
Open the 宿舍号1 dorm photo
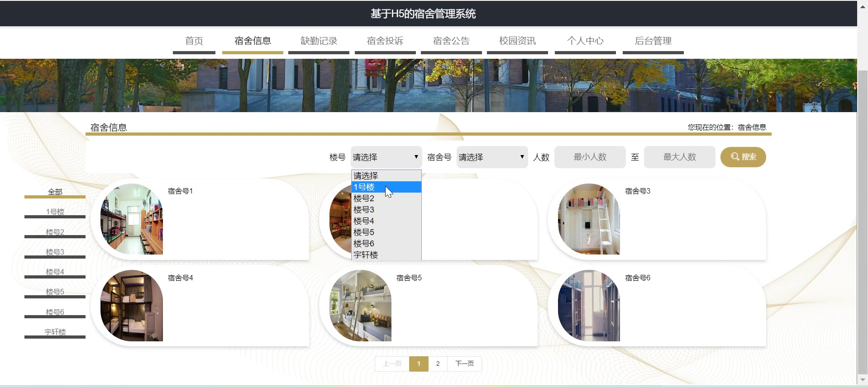point(132,219)
